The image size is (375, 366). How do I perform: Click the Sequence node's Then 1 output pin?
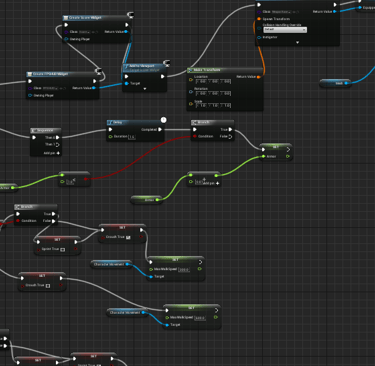pos(58,144)
